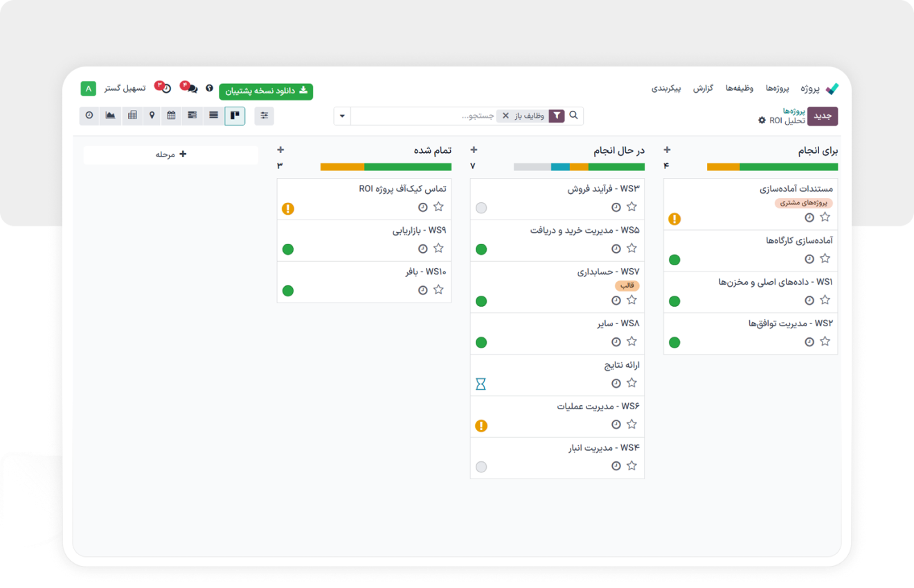Switch to the Gantt view
914x588 pixels.
click(x=192, y=116)
